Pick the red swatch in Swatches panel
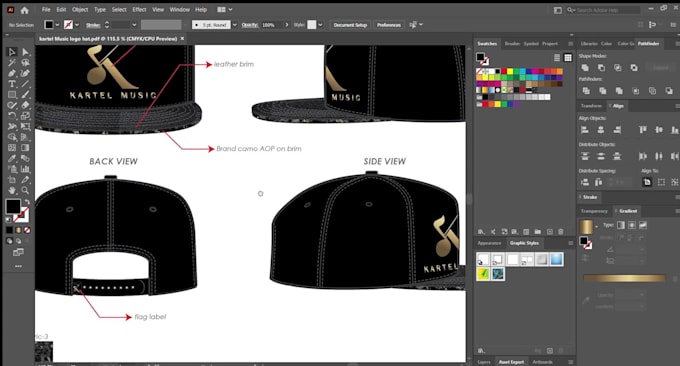Screen dimensions: 680x366 [504, 71]
